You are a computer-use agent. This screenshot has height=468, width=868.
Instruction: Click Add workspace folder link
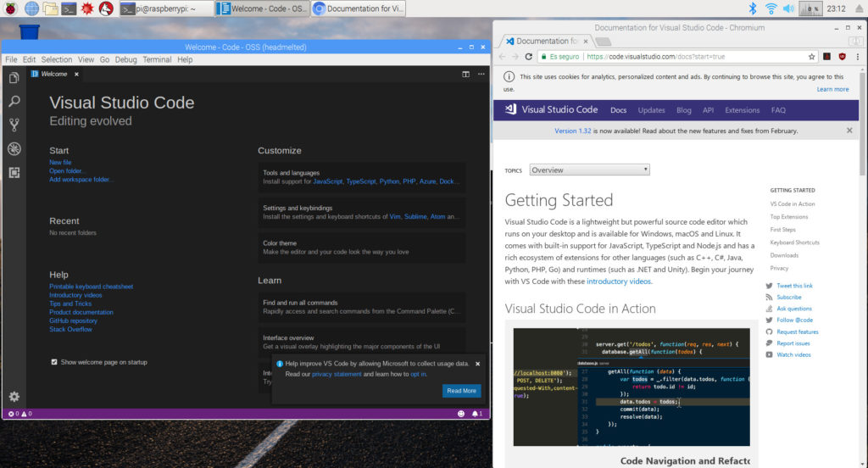pyautogui.click(x=81, y=180)
